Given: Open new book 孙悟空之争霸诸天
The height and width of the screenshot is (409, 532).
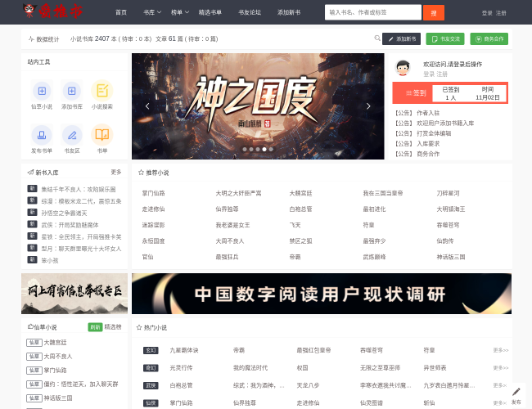Looking at the screenshot, I should (x=64, y=213).
